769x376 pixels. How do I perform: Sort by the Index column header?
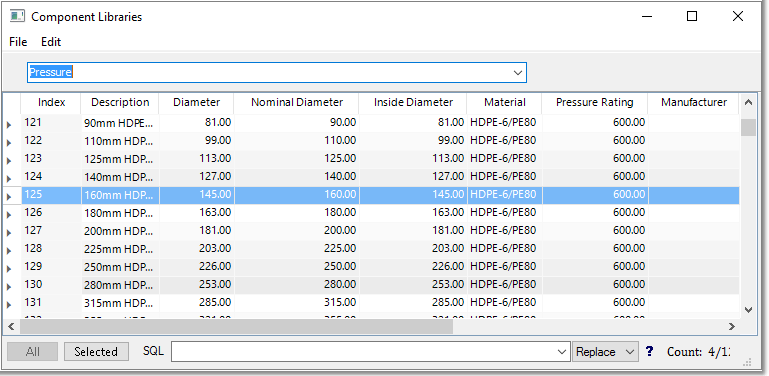[x=51, y=102]
